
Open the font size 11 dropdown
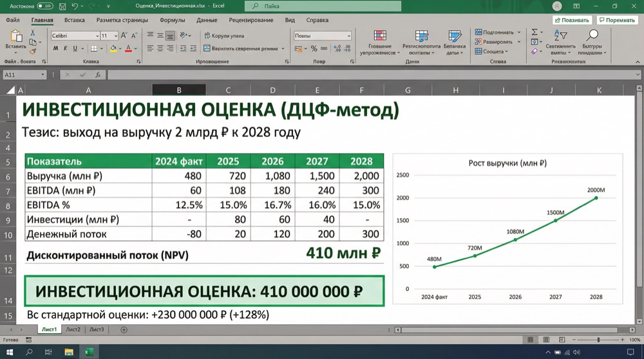pos(116,36)
